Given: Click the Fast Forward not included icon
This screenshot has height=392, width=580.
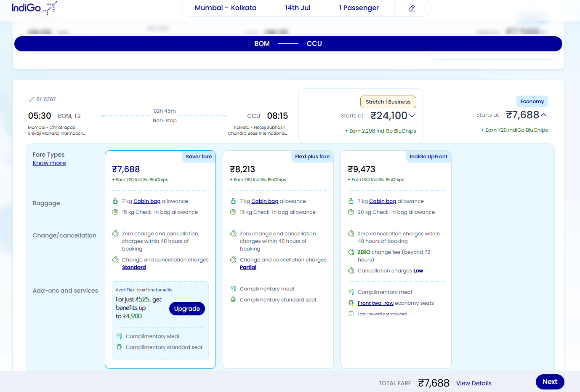Looking at the screenshot, I should (351, 314).
